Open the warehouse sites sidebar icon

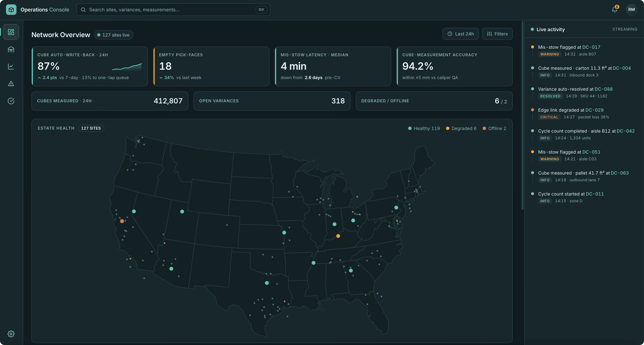(x=11, y=49)
